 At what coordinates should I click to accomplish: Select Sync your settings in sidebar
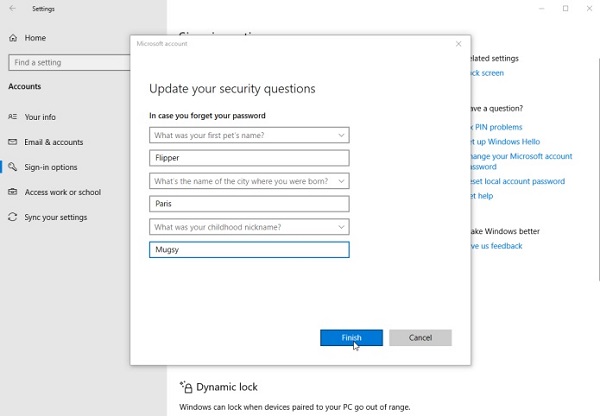pos(56,217)
